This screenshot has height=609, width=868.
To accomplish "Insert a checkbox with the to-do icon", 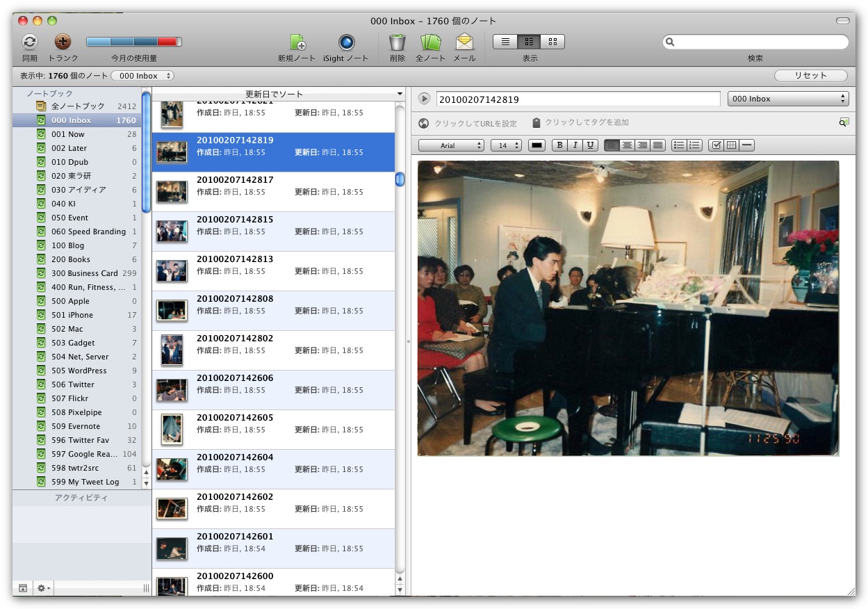I will point(716,145).
